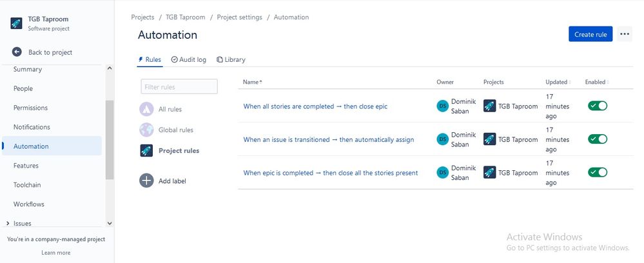
Task: Click the sidebar vertical scrollbar thumb
Action: coord(109,140)
